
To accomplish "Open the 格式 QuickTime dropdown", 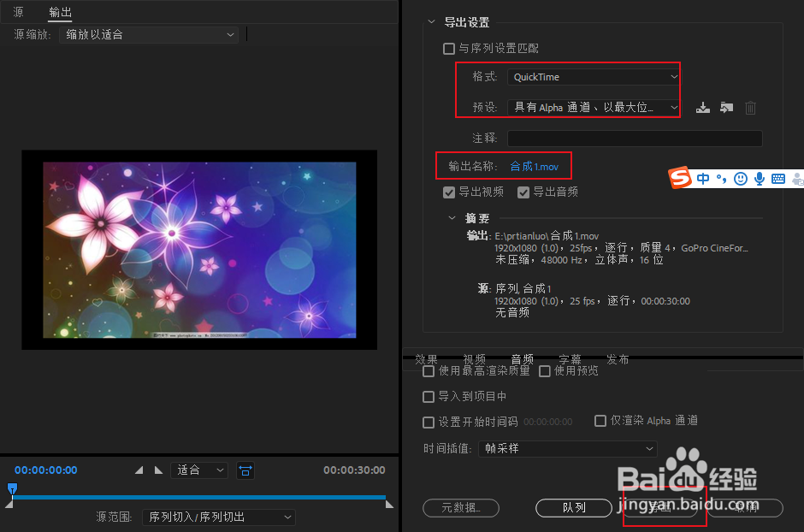I will (x=593, y=76).
